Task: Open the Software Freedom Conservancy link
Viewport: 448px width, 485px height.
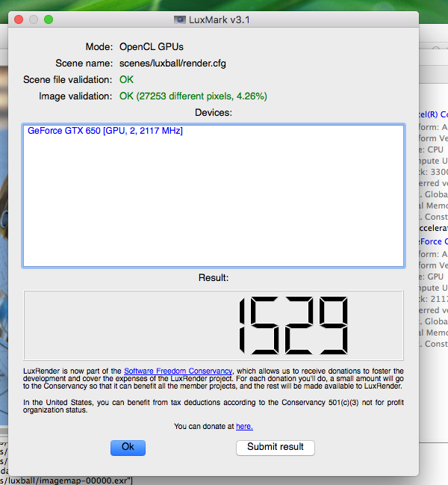Action: [178, 371]
